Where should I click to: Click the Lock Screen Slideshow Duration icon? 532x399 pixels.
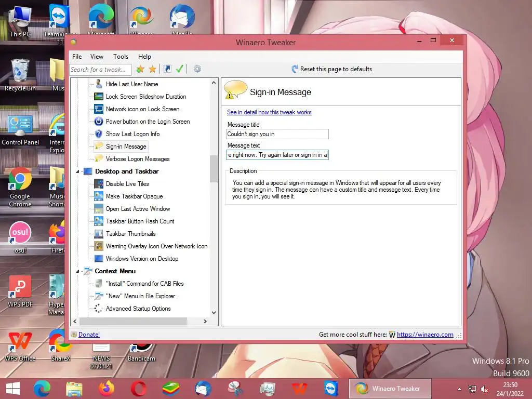click(99, 96)
